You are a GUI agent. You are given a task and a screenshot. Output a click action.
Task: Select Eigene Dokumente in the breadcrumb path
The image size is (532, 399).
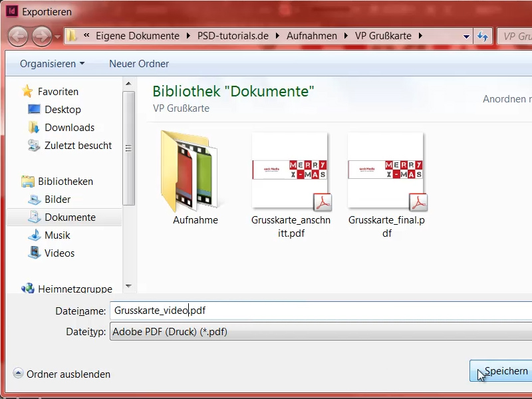(x=138, y=36)
